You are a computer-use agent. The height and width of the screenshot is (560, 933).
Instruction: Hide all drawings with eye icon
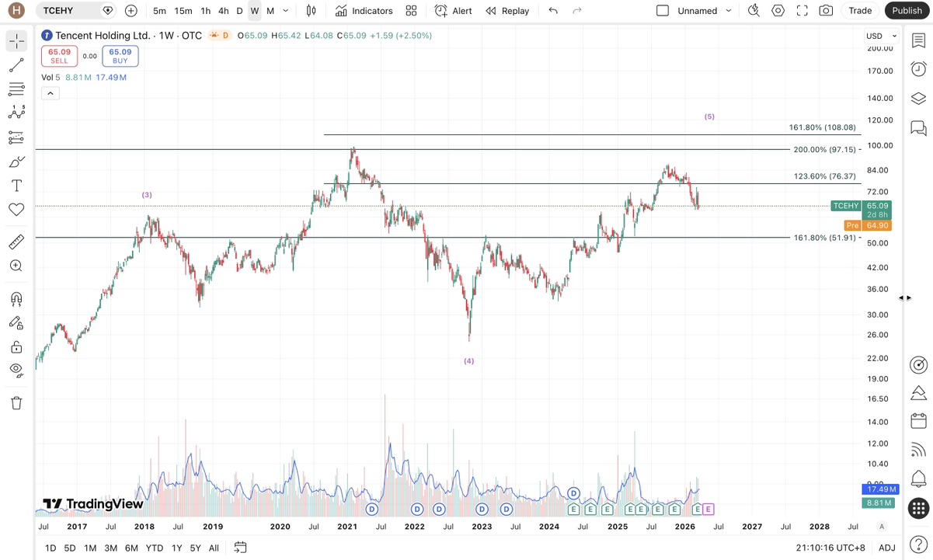coord(16,370)
